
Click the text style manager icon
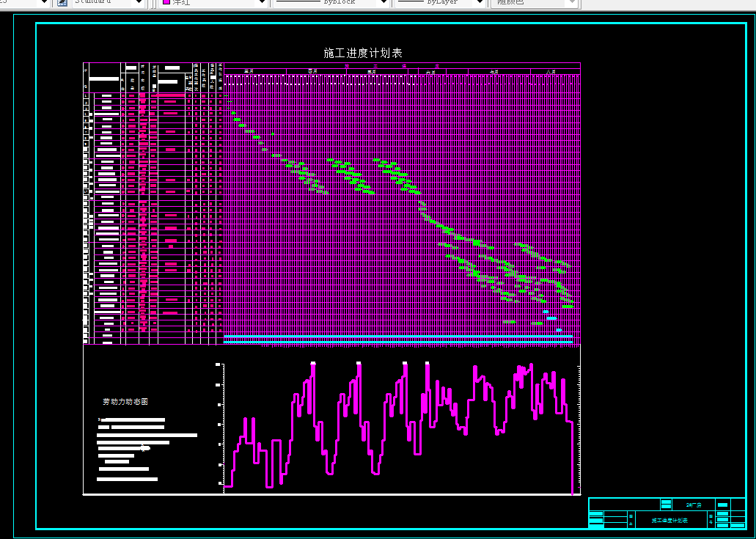coord(62,2)
